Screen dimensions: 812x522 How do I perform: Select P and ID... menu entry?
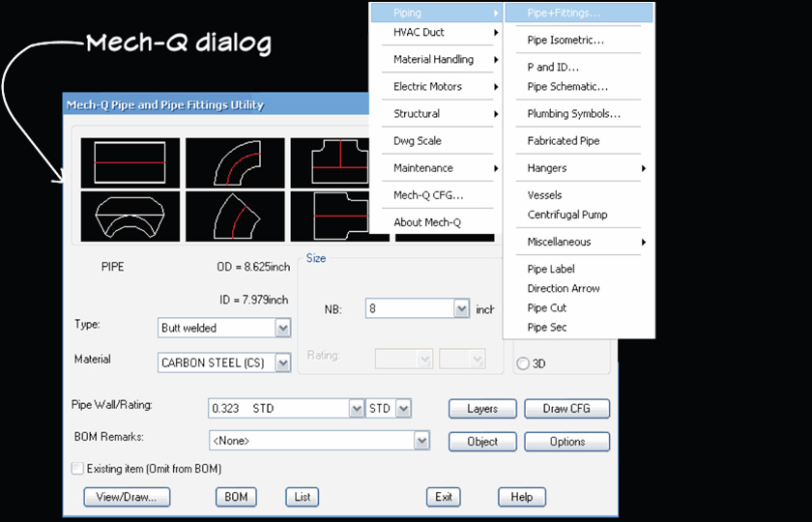point(579,68)
